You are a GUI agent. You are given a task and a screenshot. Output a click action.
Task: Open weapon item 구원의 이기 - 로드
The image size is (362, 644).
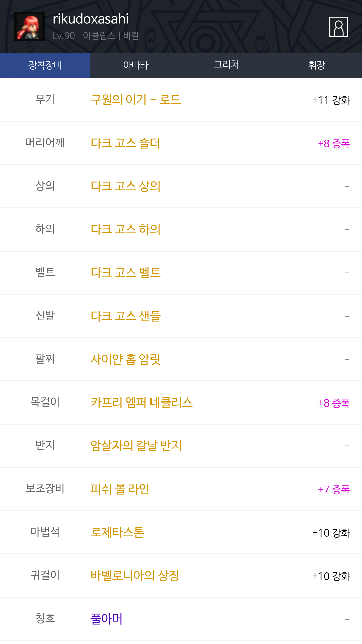pyautogui.click(x=135, y=100)
